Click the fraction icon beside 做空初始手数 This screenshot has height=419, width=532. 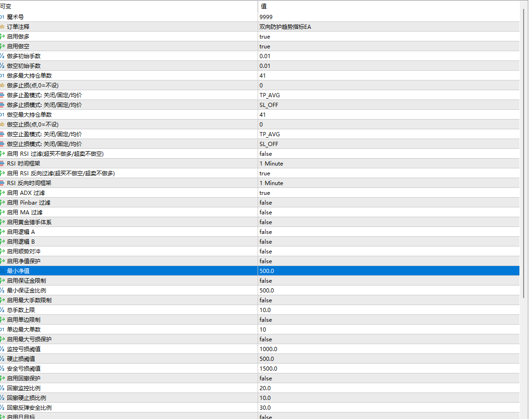pyautogui.click(x=2, y=66)
